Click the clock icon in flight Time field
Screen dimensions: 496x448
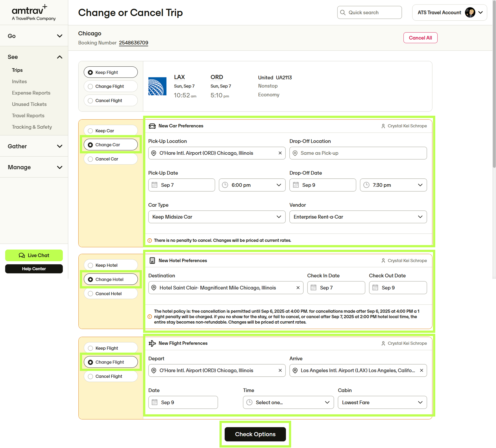249,402
